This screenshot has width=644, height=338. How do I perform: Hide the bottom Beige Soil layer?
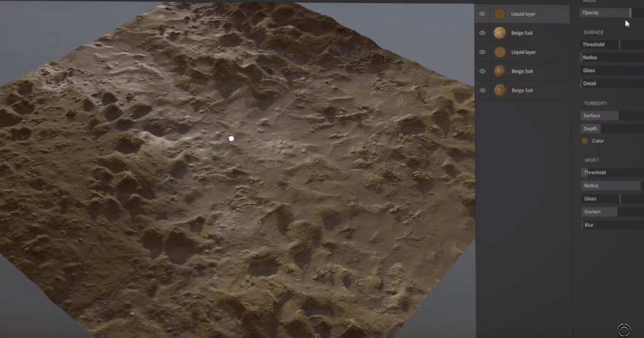click(482, 91)
